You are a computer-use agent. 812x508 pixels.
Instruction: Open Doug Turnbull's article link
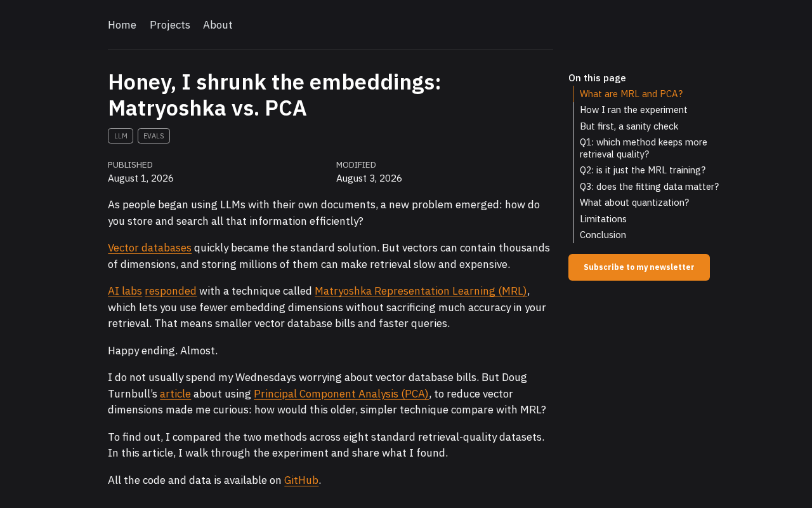[x=175, y=394]
